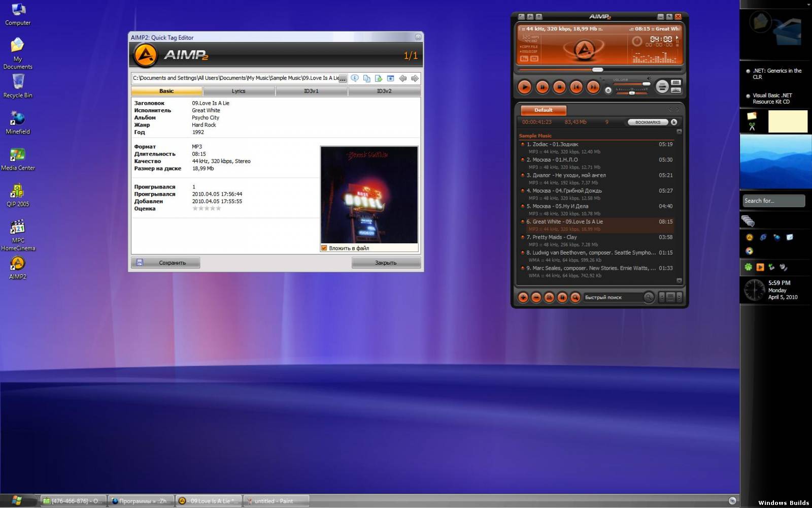Click the previous file arrow in Tag Editor
Screen dimensions: 812x508
click(402, 78)
